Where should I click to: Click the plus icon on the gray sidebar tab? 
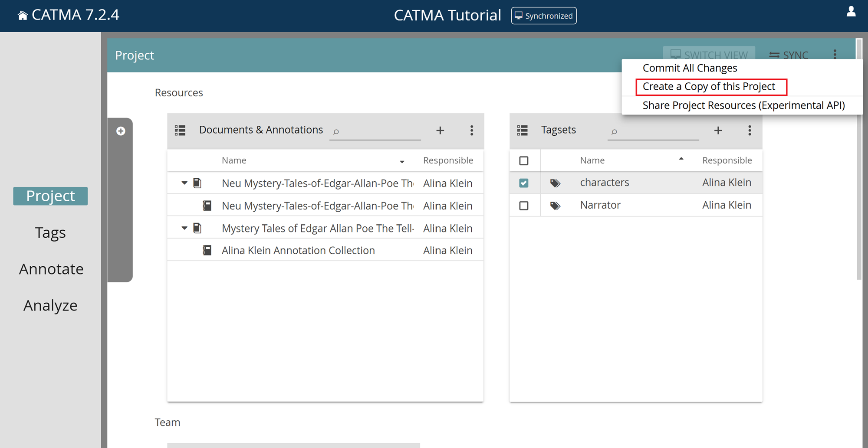(120, 131)
